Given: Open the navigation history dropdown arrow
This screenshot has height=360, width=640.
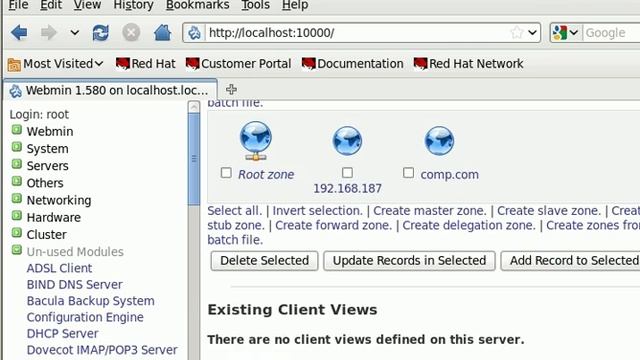Looking at the screenshot, I should tap(74, 32).
